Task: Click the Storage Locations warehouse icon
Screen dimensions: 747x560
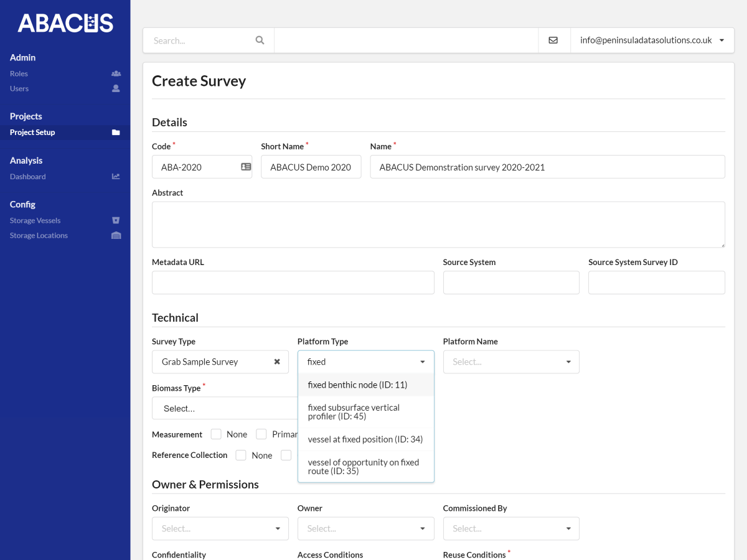Action: [116, 235]
